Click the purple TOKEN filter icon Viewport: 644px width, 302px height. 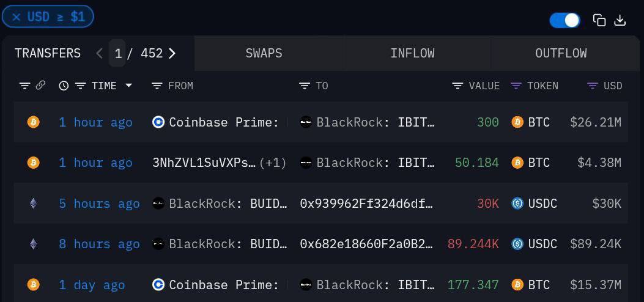(516, 86)
